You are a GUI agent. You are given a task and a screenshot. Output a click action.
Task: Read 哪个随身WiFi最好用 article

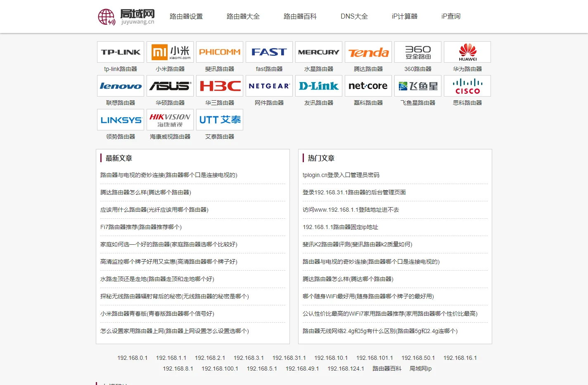pos(368,296)
